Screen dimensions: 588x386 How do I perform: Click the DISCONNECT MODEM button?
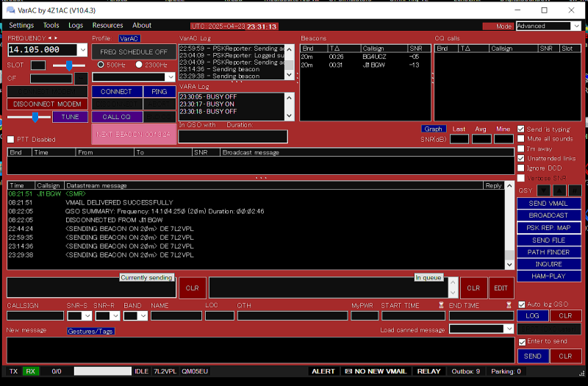coord(47,104)
